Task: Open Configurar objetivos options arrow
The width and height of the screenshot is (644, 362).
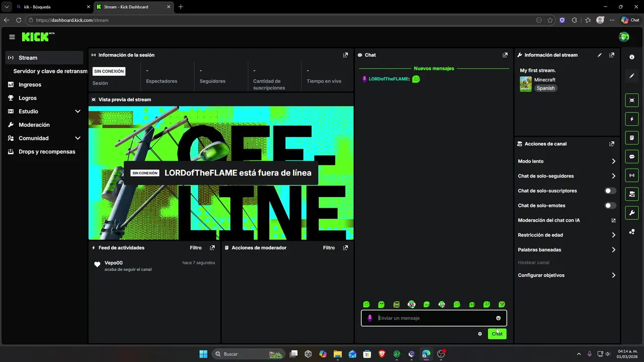Action: (613, 276)
